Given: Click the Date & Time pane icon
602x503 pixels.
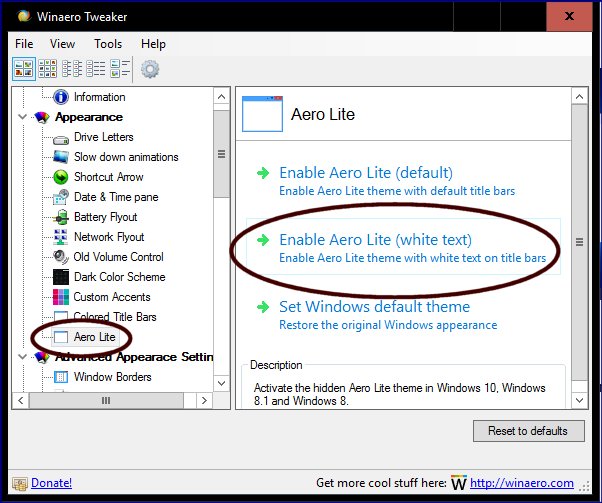Looking at the screenshot, I should click(x=61, y=197).
